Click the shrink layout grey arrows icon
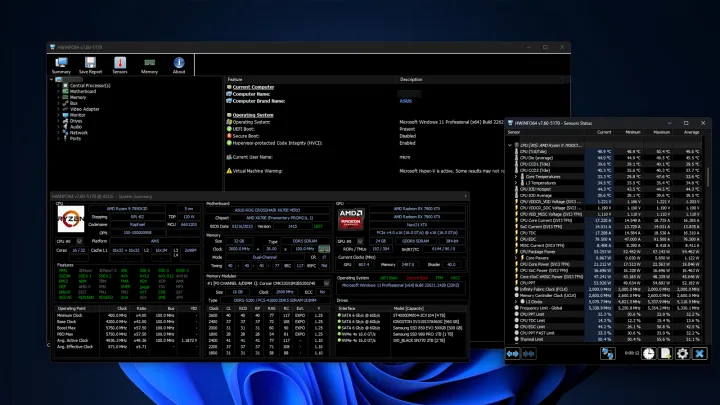The image size is (720, 405). (529, 354)
